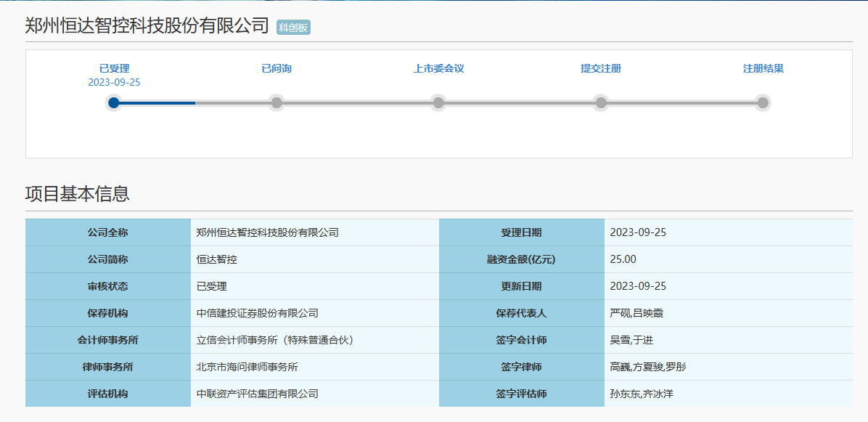
Task: Click appraiser 中联资产评估集团有限公司 cell
Action: coord(258,394)
